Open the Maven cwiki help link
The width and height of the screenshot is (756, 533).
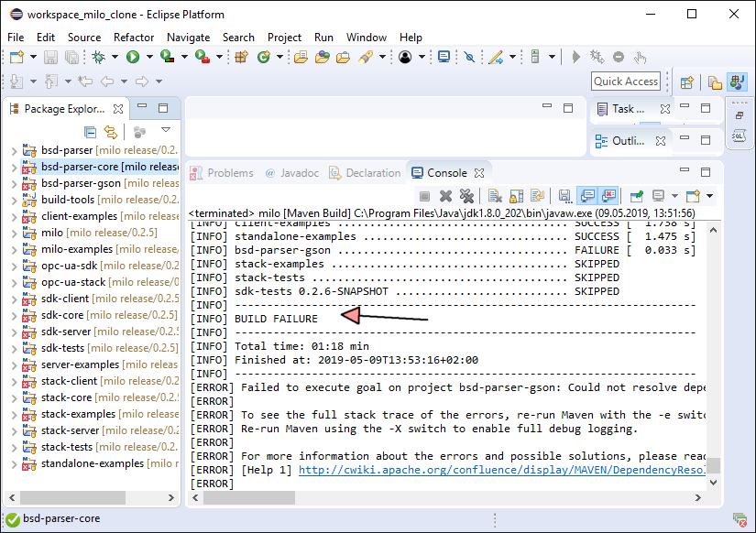501,470
